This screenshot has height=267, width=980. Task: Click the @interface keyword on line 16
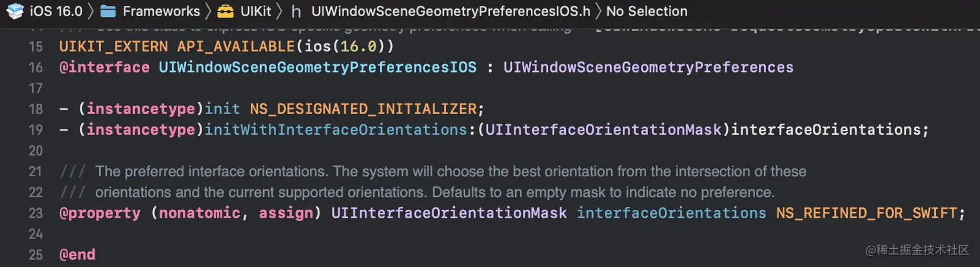(104, 67)
